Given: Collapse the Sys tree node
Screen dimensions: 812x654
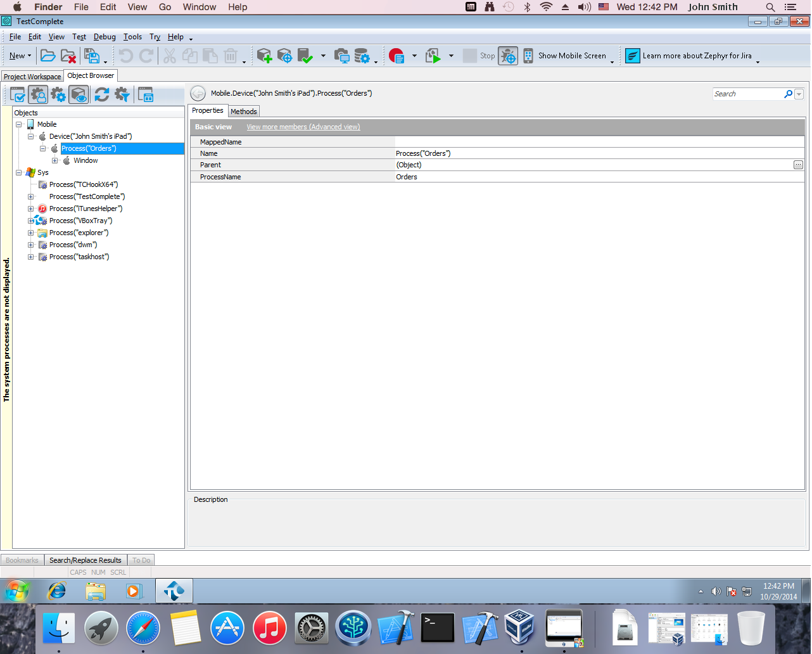Looking at the screenshot, I should [x=19, y=172].
